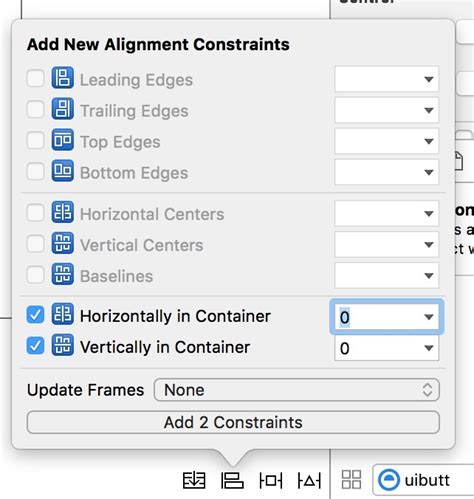
Task: Click the Leading Edges alignment icon
Action: tap(63, 78)
